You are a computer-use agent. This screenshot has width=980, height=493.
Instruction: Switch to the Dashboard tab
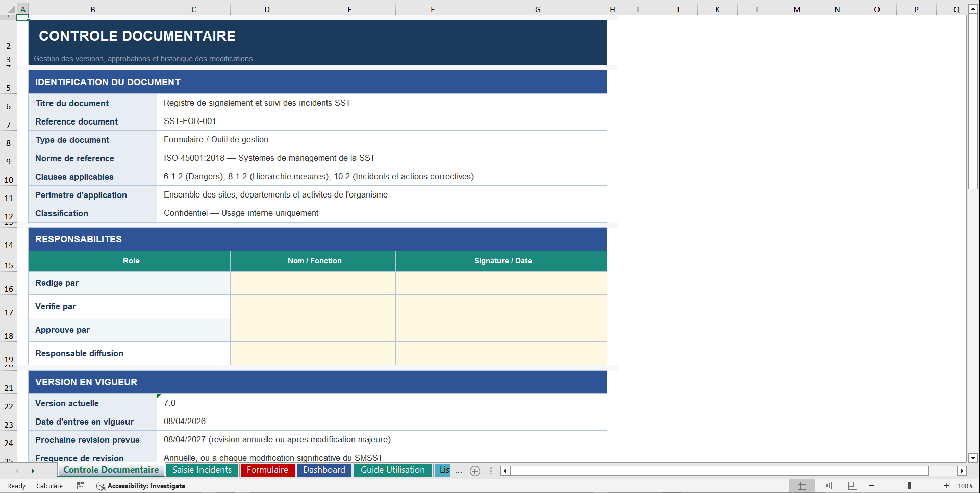pos(324,470)
